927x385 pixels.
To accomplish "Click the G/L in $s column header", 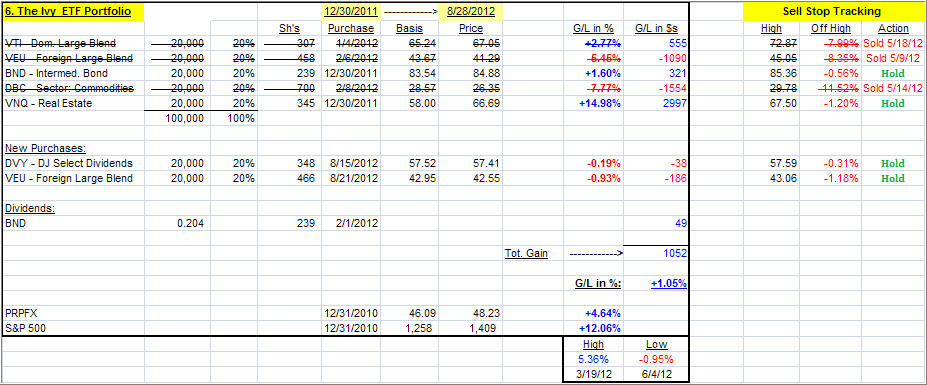I will [656, 28].
